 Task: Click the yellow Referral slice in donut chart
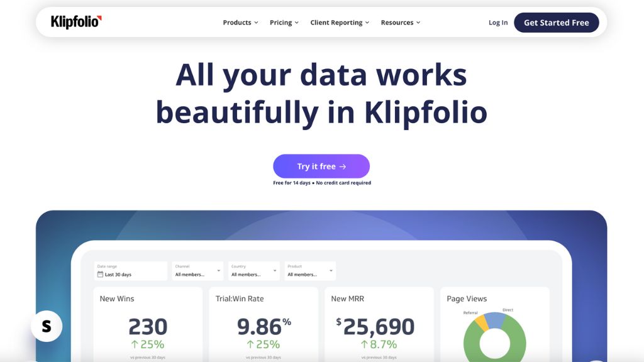[x=482, y=322]
